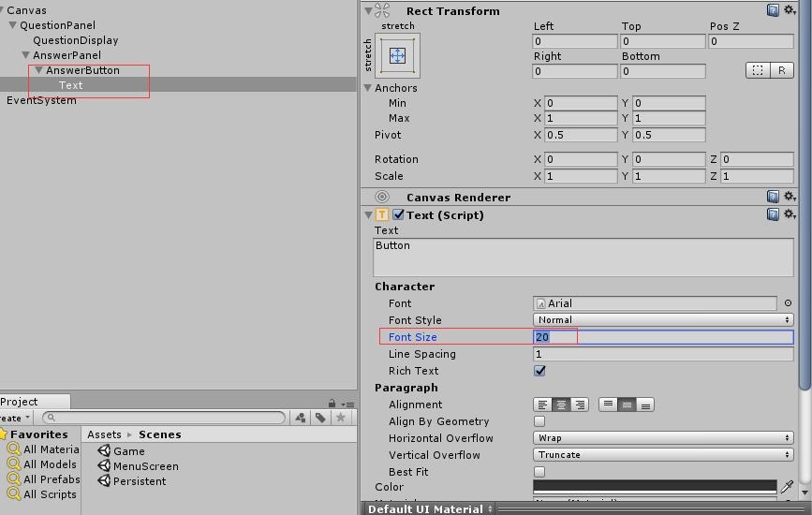
Task: Click the Font object picker circle
Action: 788,303
